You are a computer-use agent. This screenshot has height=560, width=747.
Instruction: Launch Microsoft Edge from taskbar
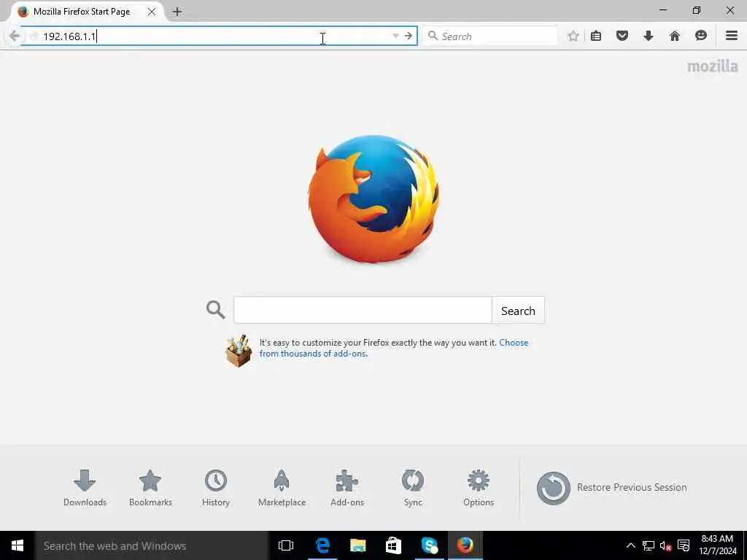click(322, 545)
